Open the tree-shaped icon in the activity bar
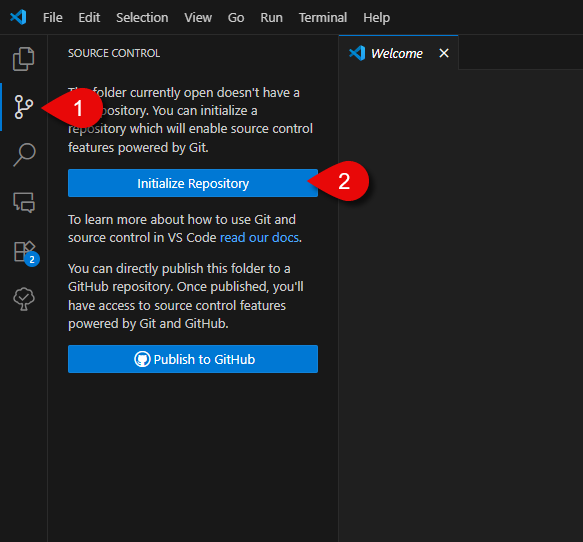The width and height of the screenshot is (583, 542). tap(24, 299)
